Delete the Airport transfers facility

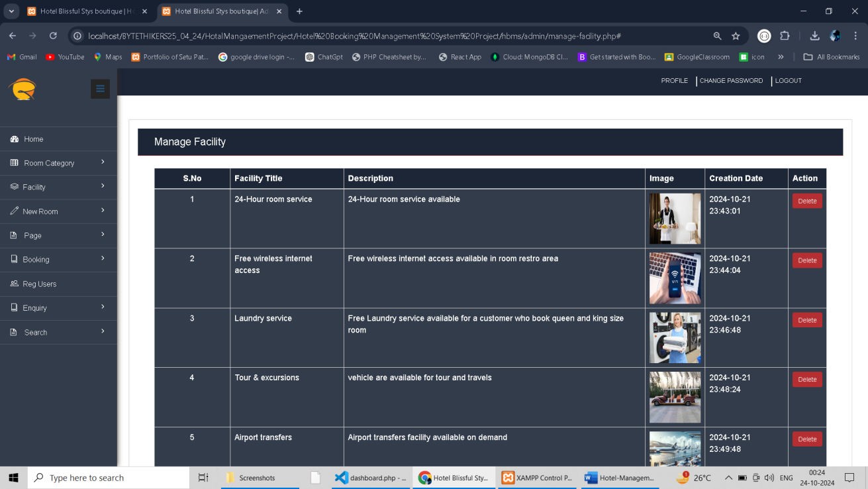[807, 439]
